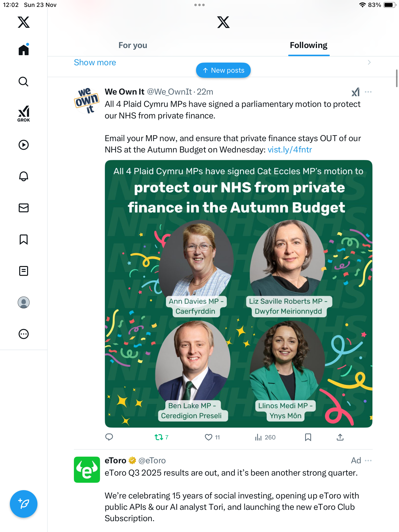Open the Plaid Cymru MPs image
Screen dimensions: 399x532
(238, 294)
